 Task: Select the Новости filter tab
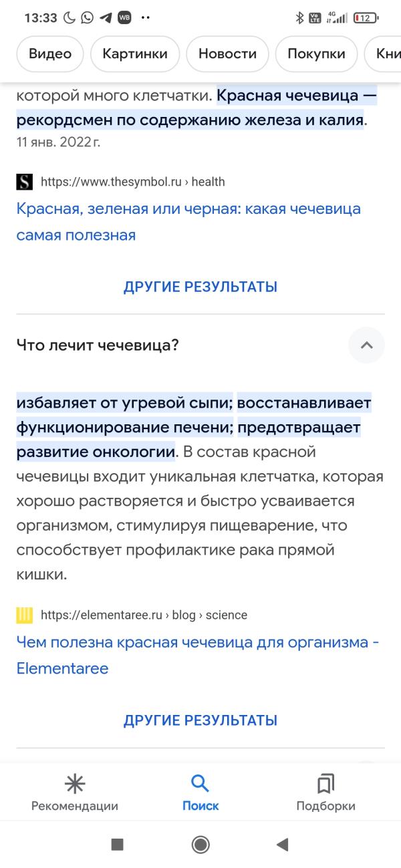point(227,54)
